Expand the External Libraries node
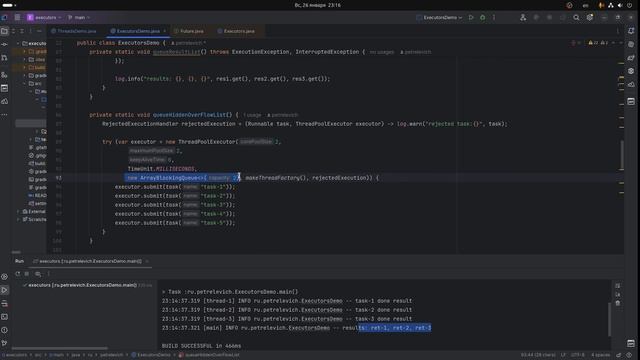The image size is (640, 360). 18,211
